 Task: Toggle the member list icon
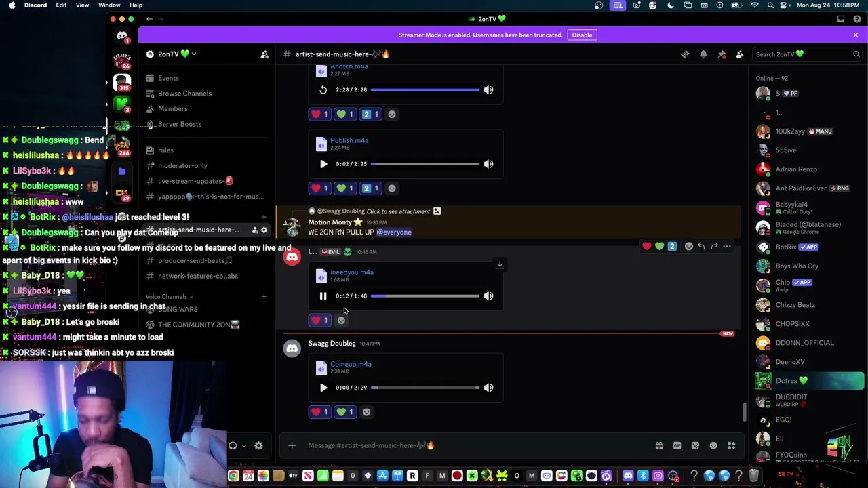point(740,54)
